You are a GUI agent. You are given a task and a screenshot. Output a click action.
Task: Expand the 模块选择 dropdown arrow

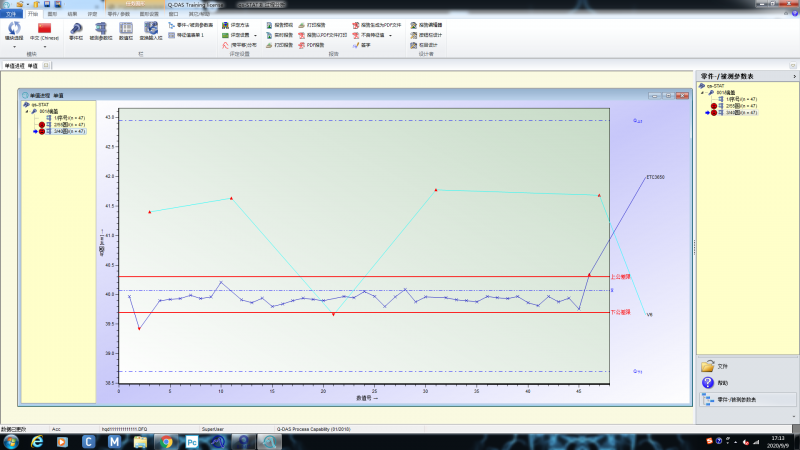pyautogui.click(x=14, y=47)
